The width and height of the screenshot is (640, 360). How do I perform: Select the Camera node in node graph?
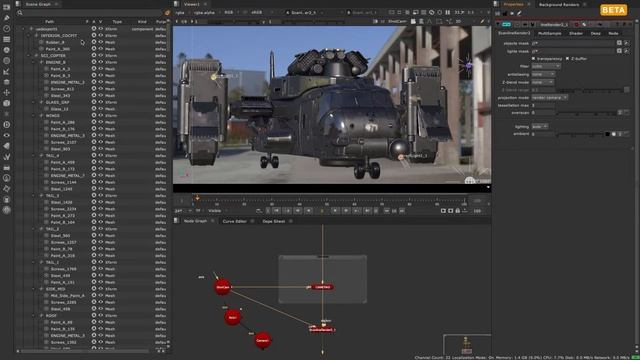point(262,340)
